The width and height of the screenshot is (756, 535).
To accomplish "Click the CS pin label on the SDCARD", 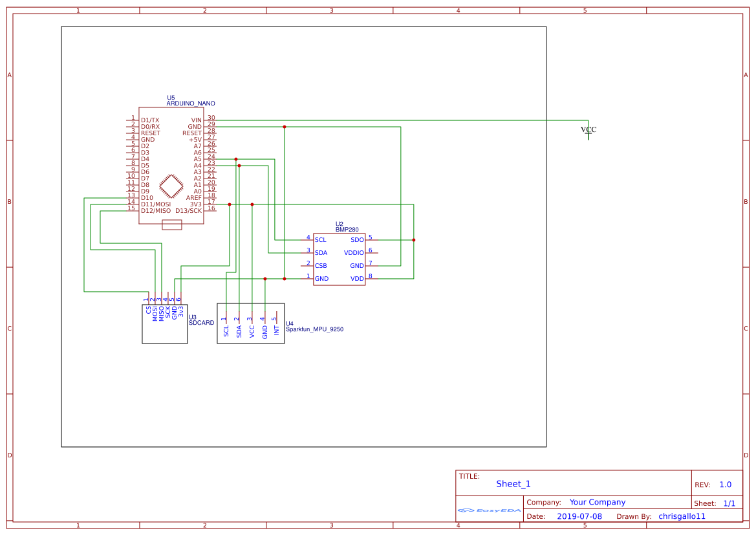I will click(x=147, y=309).
